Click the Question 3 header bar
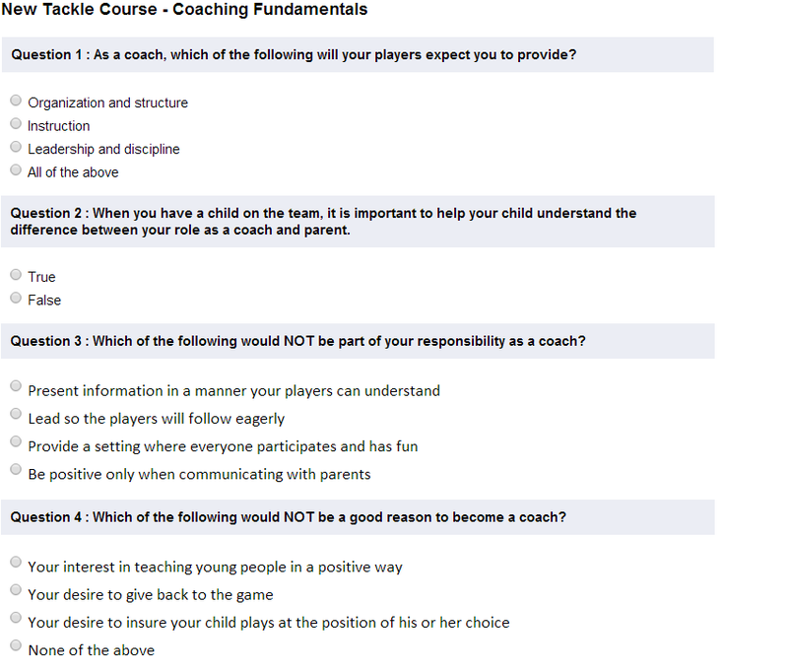The image size is (788, 672). click(x=358, y=341)
